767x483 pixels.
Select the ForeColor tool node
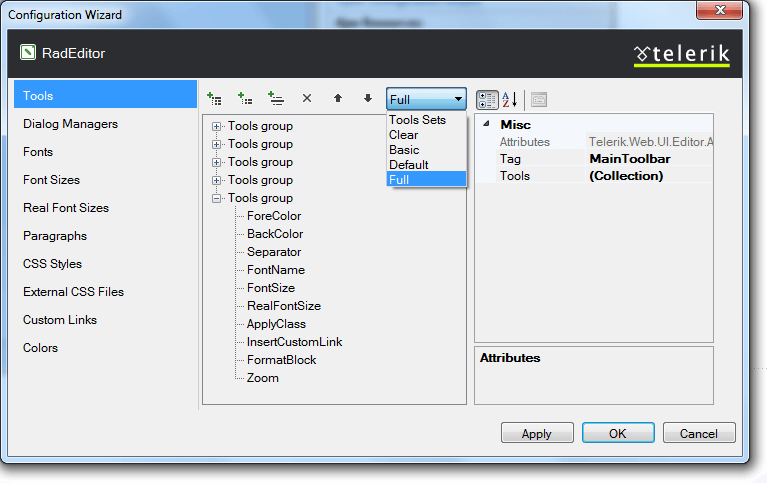pyautogui.click(x=274, y=216)
